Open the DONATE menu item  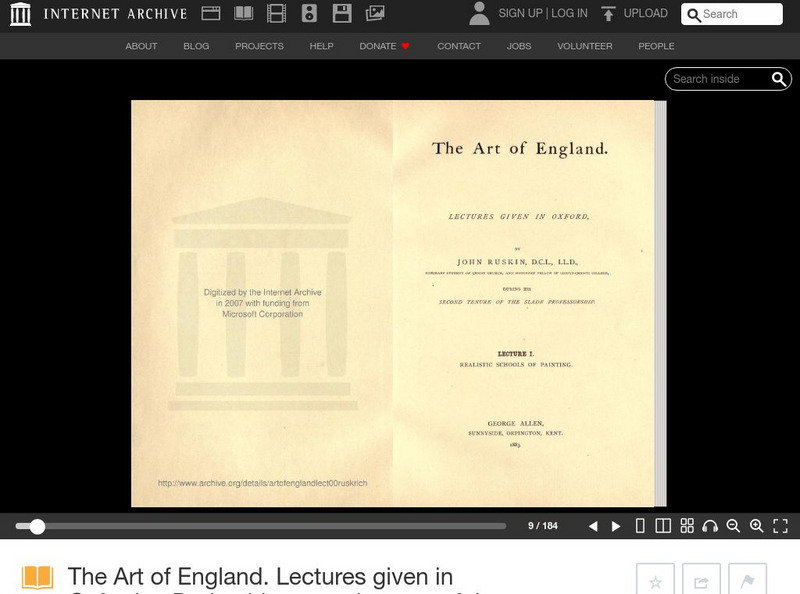coord(380,46)
